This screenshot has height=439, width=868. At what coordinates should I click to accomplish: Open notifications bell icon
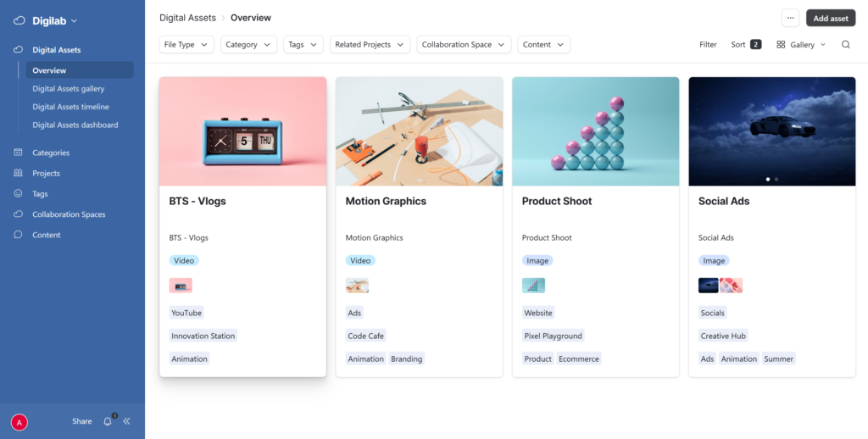tap(108, 421)
